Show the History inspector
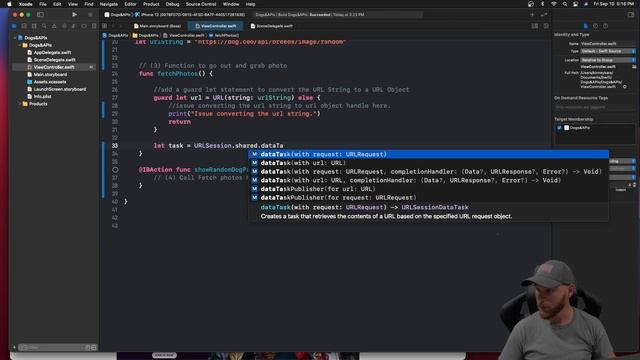Screen dimensions: 640x360 pos(596,26)
